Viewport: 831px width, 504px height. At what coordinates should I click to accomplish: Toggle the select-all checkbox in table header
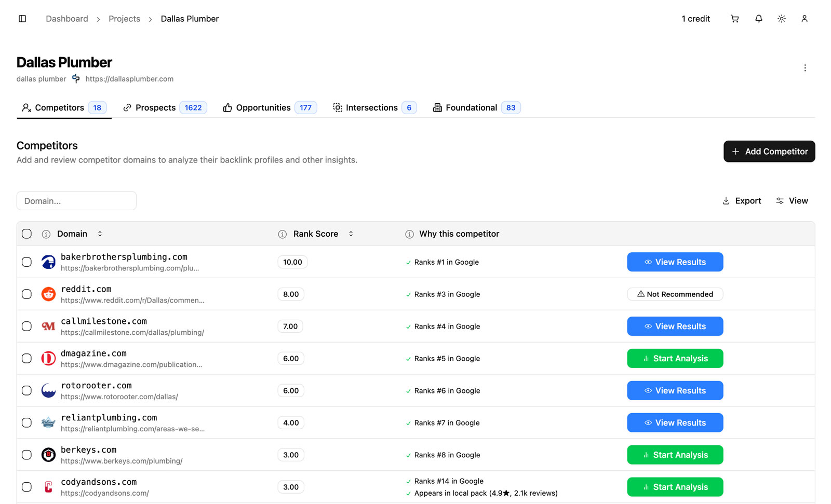[x=26, y=234]
